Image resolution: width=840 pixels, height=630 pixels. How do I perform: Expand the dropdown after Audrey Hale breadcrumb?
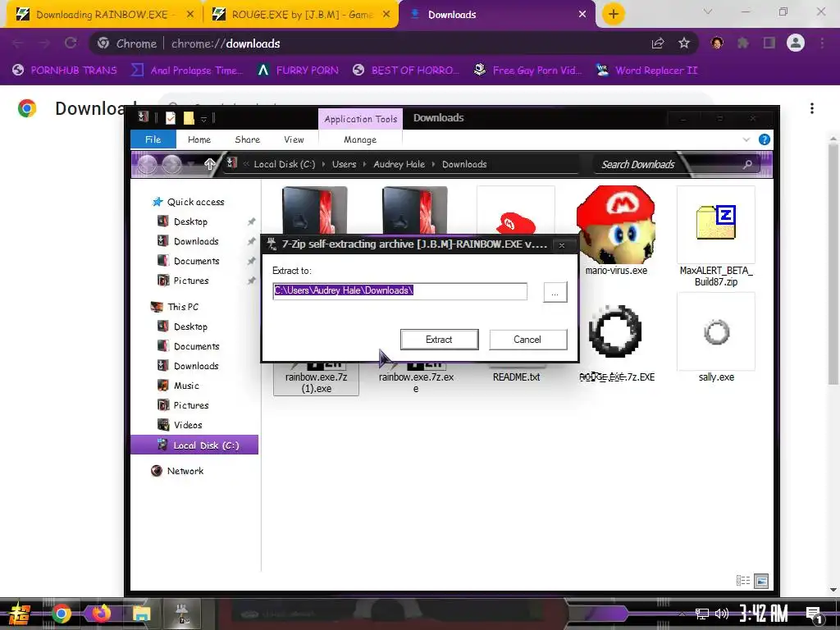[x=433, y=164]
